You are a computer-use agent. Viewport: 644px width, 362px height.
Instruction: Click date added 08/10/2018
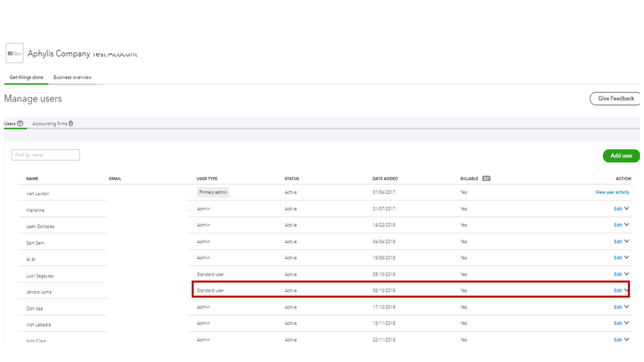[384, 291]
